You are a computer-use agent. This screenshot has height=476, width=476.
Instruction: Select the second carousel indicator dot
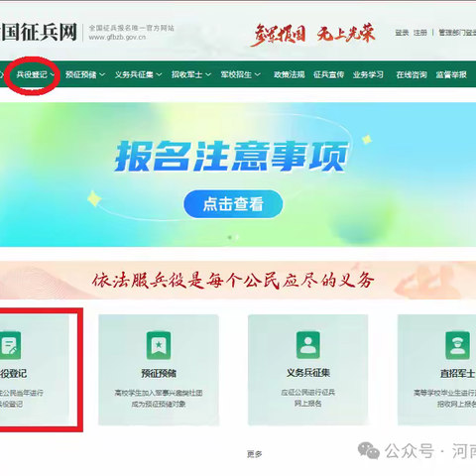point(237,237)
